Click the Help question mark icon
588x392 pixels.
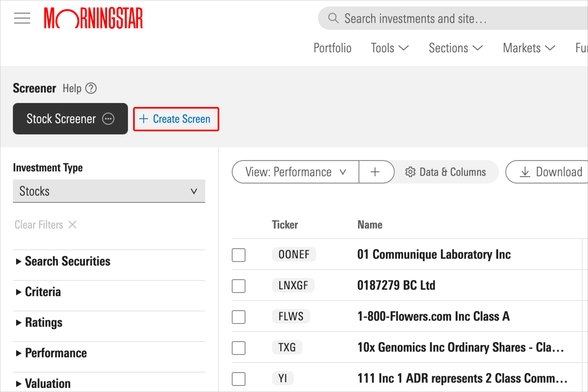(x=91, y=88)
